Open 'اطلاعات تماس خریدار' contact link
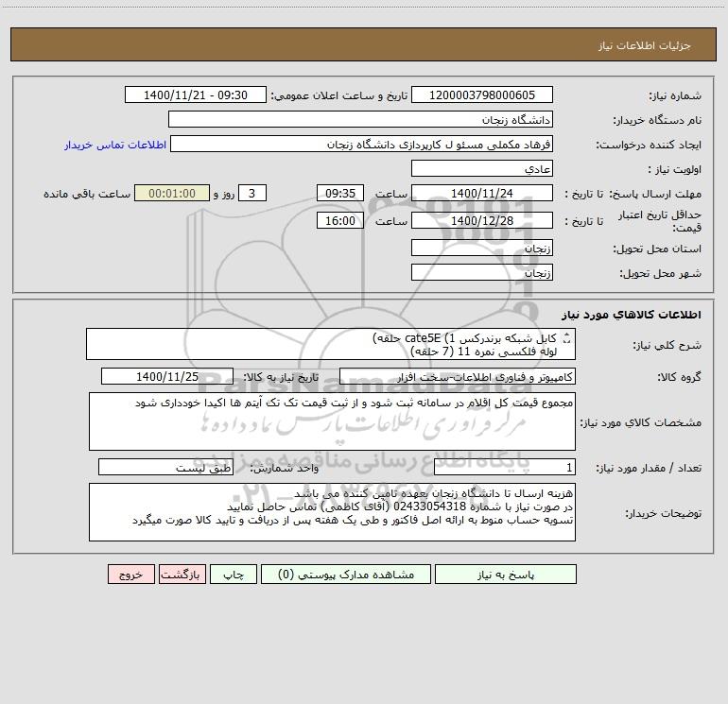 115,145
